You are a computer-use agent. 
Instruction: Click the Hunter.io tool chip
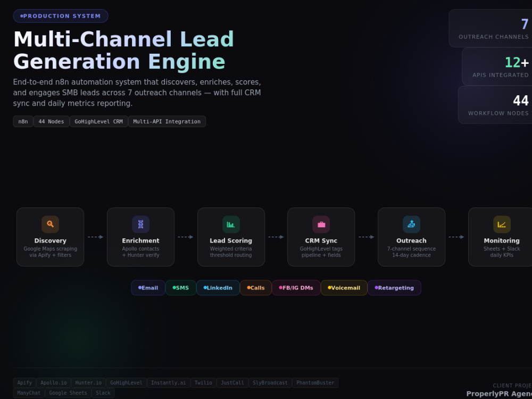88,383
